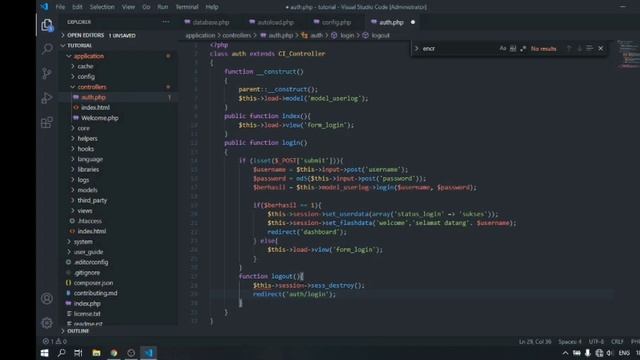This screenshot has width=640, height=360.
Task: Collapse the application folder
Action: point(89,56)
